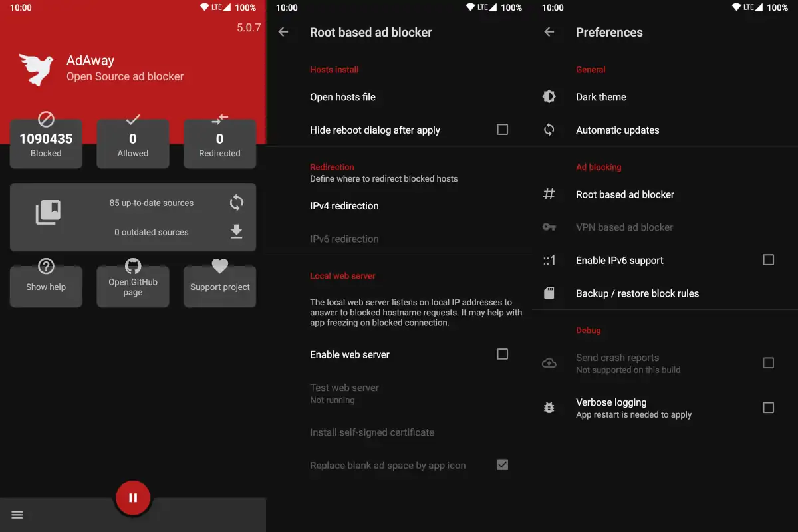Tap the cloud upload crash reports icon
The width and height of the screenshot is (798, 532).
(x=549, y=363)
